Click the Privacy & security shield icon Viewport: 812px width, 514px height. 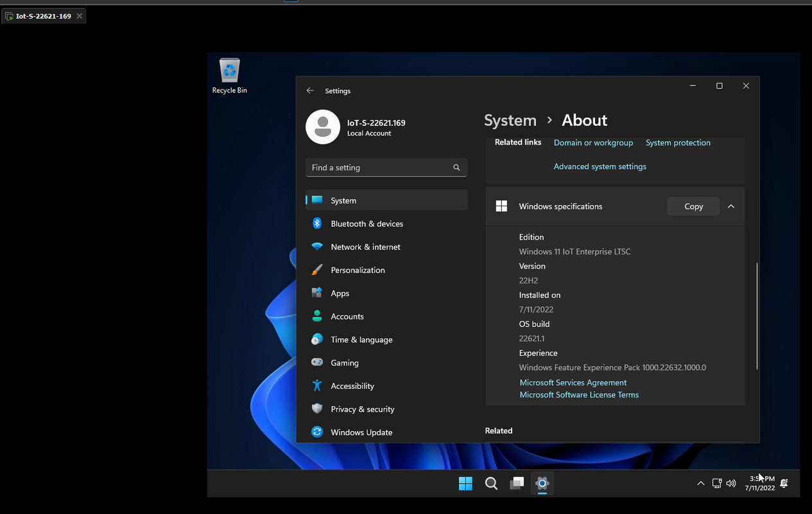click(x=317, y=409)
